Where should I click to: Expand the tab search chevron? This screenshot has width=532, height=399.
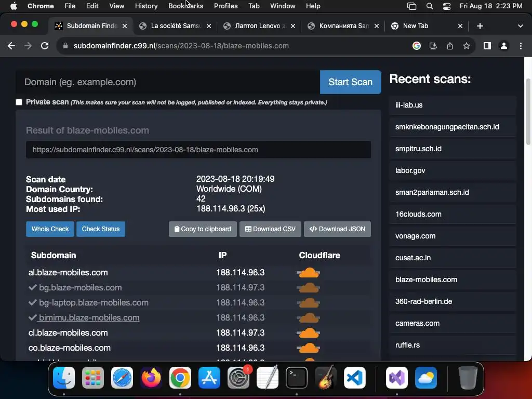point(521,26)
